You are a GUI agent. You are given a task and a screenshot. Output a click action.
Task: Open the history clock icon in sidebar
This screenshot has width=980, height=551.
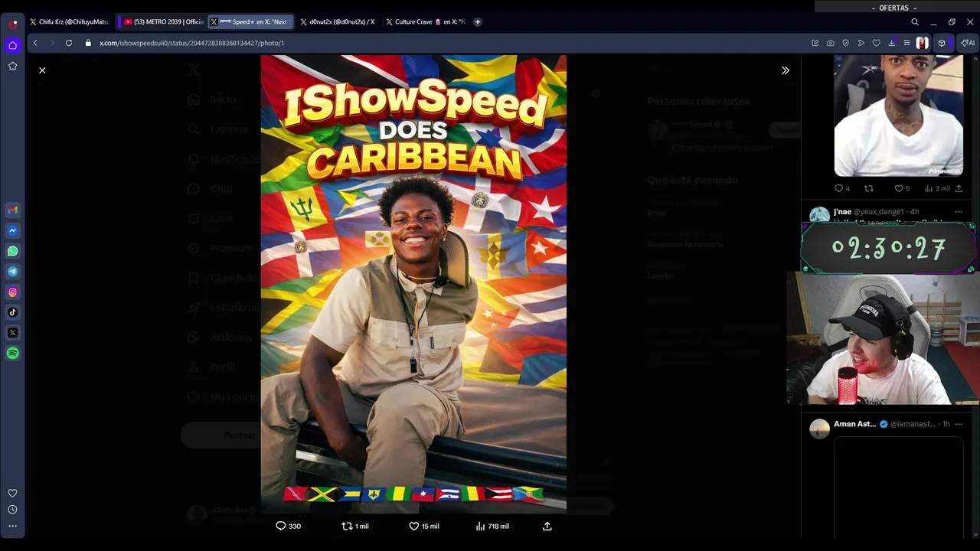tap(13, 510)
